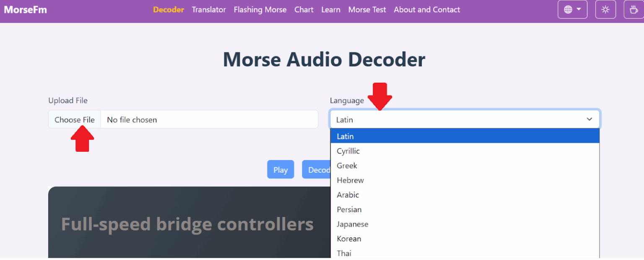The image size is (644, 260).
Task: Open the language globe icon menu
Action: pos(572,9)
